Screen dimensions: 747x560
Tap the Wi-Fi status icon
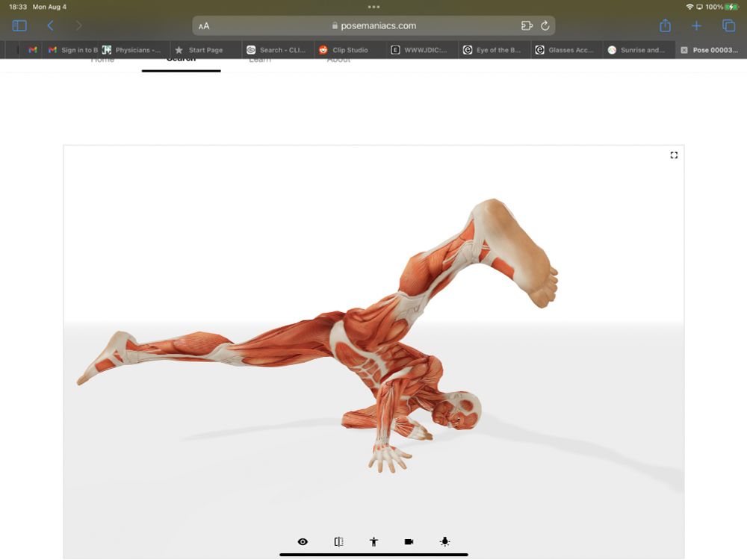689,7
